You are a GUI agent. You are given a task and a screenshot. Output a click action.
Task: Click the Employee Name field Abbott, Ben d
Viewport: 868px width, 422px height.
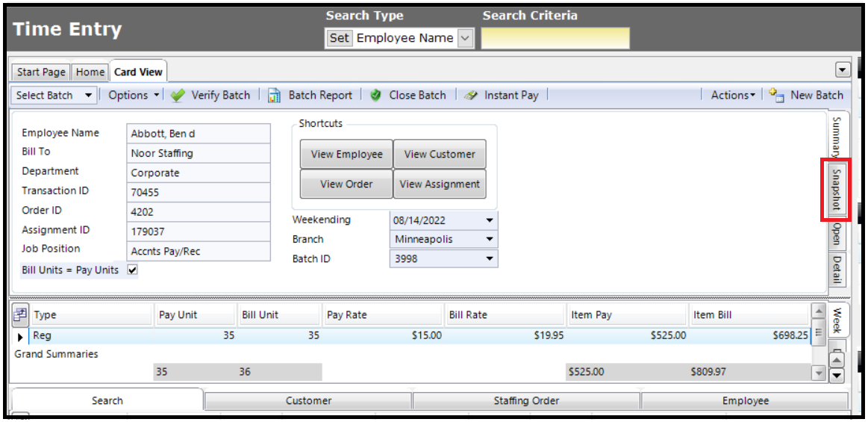199,134
